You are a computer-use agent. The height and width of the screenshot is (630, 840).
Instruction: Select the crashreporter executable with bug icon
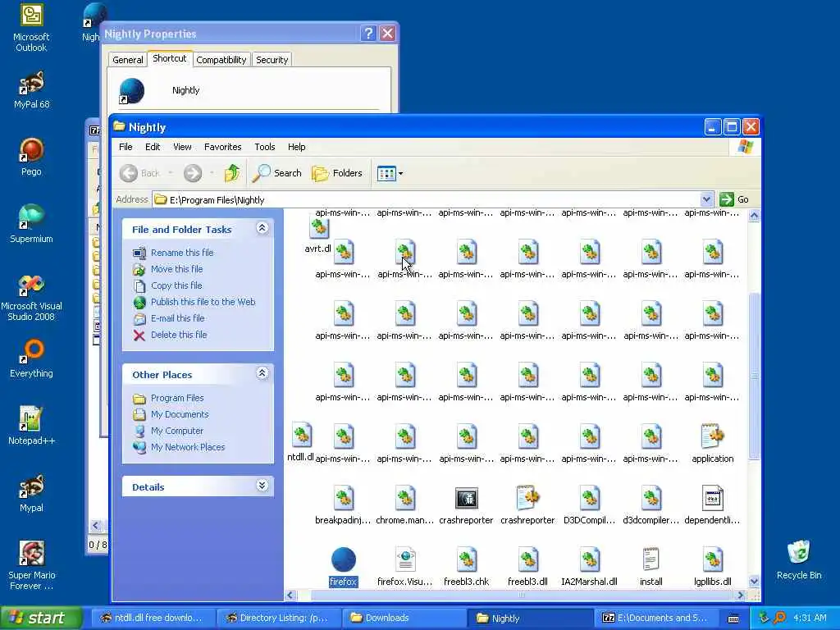click(466, 498)
